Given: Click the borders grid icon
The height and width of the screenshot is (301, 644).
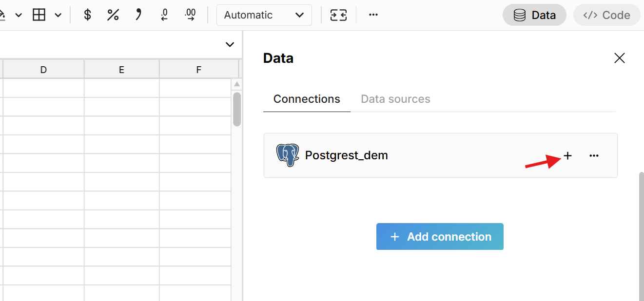Looking at the screenshot, I should (39, 15).
